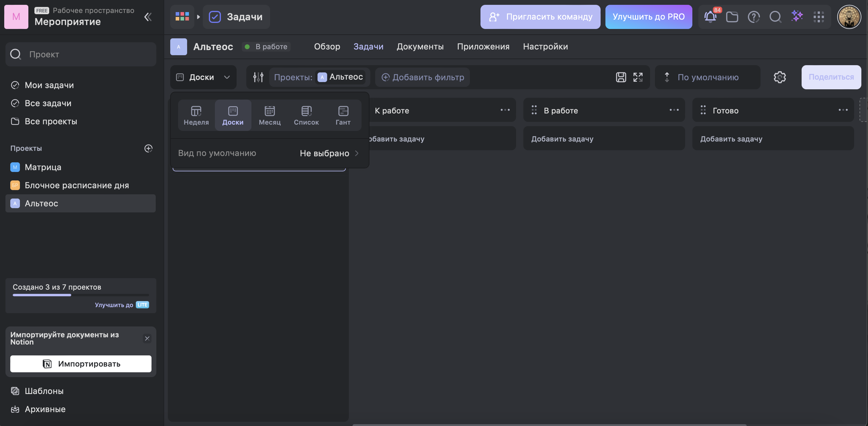Switch to the Документы tab
Image resolution: width=868 pixels, height=426 pixels.
point(420,46)
